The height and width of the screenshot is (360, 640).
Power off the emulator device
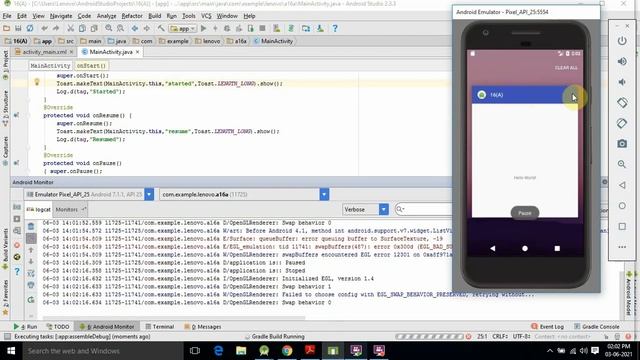pos(622,41)
